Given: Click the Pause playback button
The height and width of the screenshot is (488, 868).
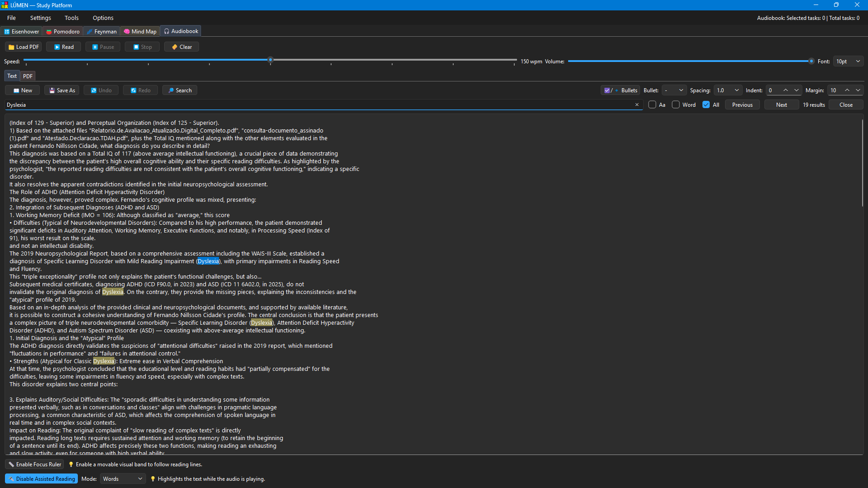Looking at the screenshot, I should point(103,47).
